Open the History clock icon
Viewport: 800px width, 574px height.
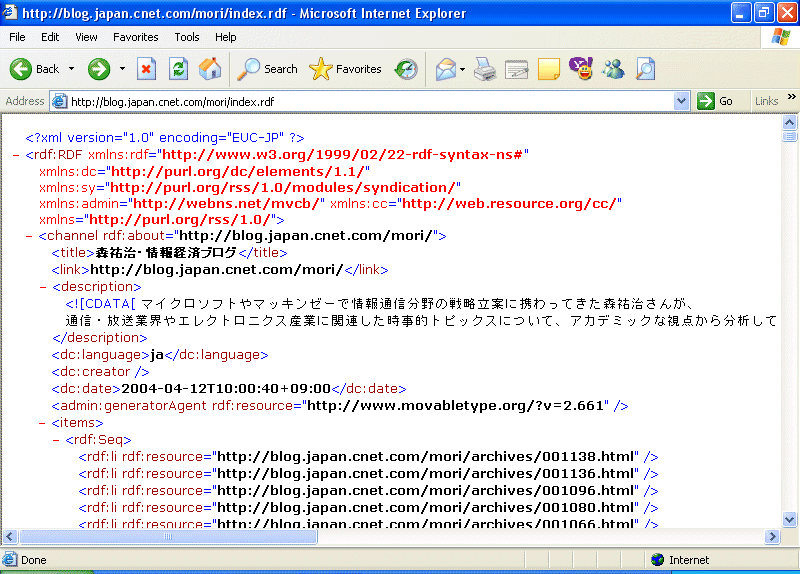coord(406,69)
